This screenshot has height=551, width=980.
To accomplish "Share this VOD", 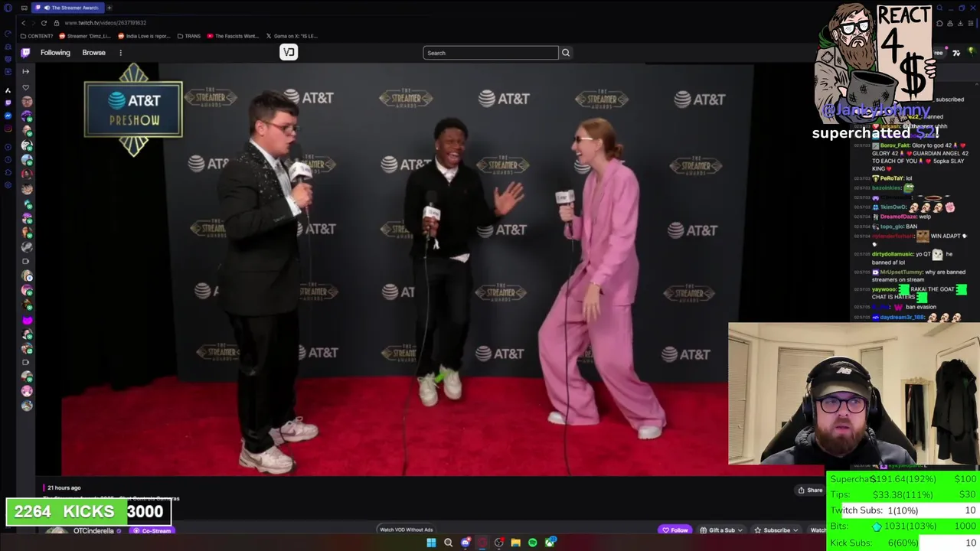I will point(810,491).
